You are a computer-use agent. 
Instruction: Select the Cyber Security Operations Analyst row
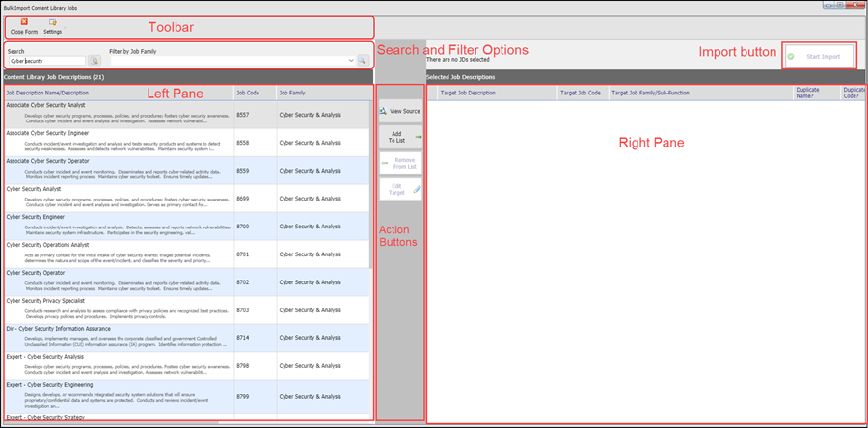(186, 254)
